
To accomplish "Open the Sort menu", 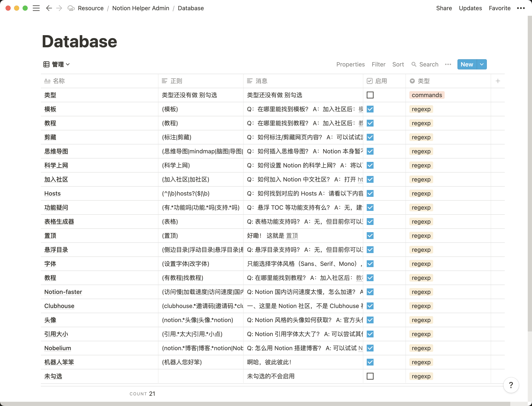I will click(x=398, y=64).
